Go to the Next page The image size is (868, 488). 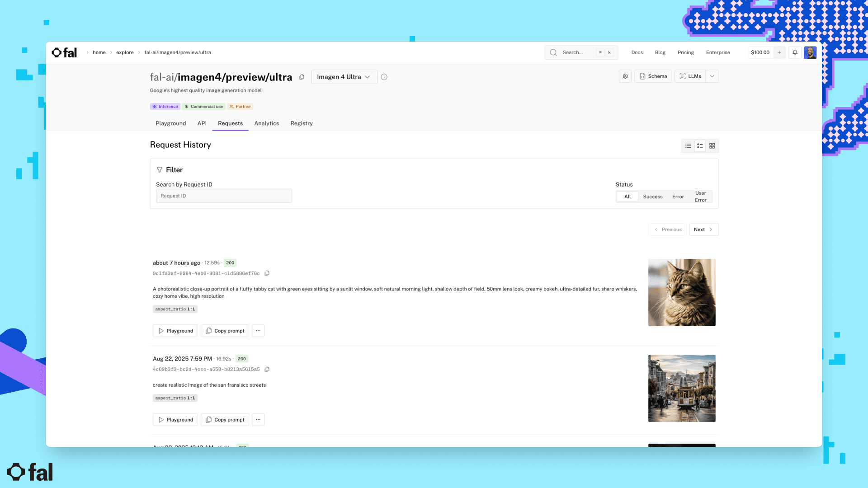tap(703, 230)
